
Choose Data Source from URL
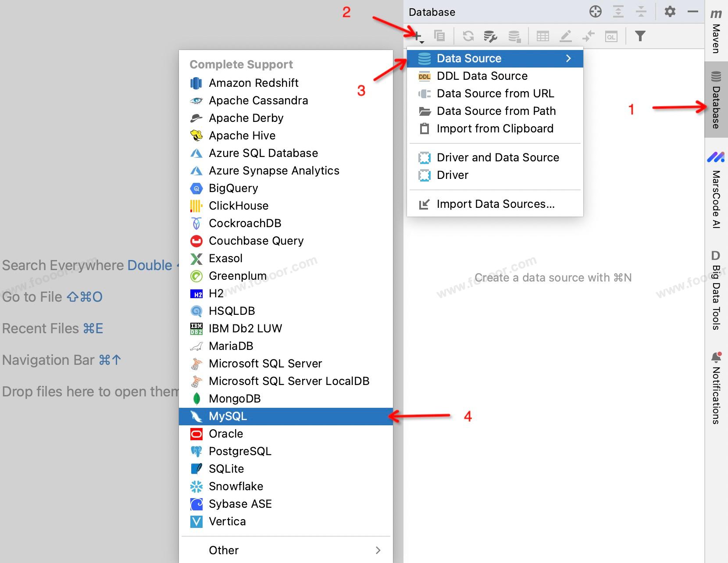point(495,93)
